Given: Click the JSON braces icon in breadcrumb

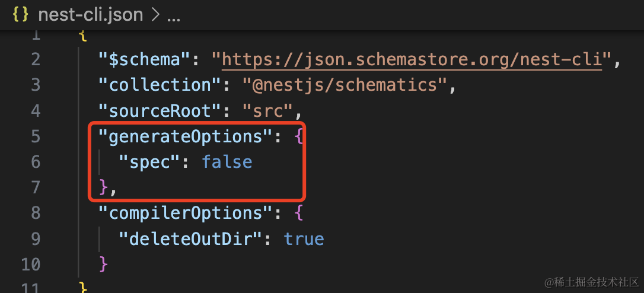Looking at the screenshot, I should pos(20,15).
